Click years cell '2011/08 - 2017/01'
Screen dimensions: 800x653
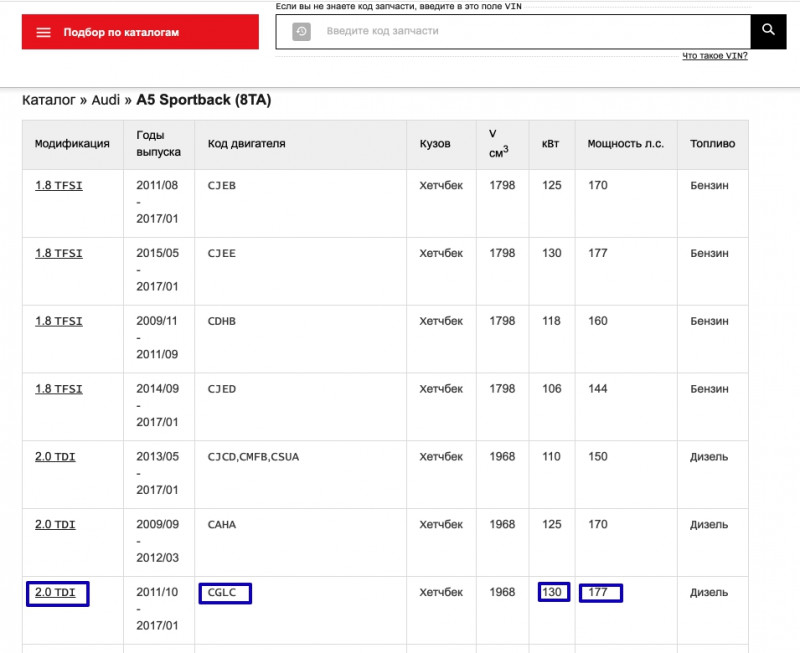point(157,202)
